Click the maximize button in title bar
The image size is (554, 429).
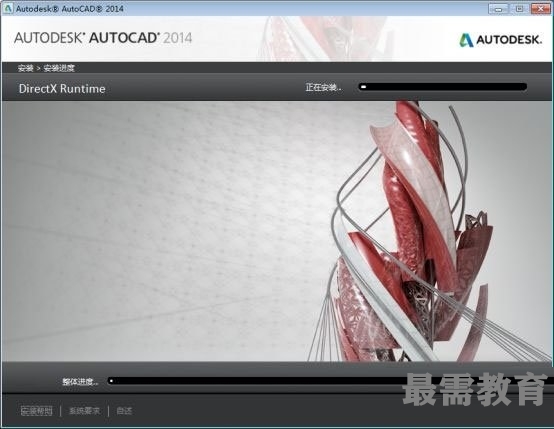click(519, 9)
